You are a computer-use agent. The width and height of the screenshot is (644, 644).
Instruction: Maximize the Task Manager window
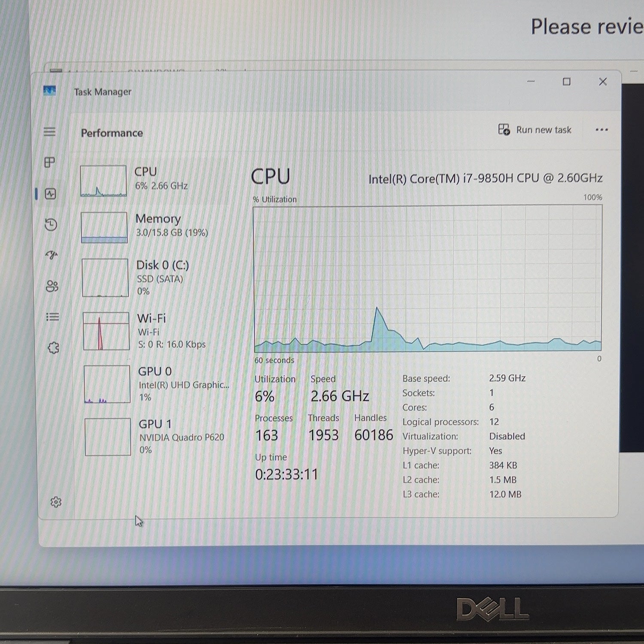(x=567, y=82)
